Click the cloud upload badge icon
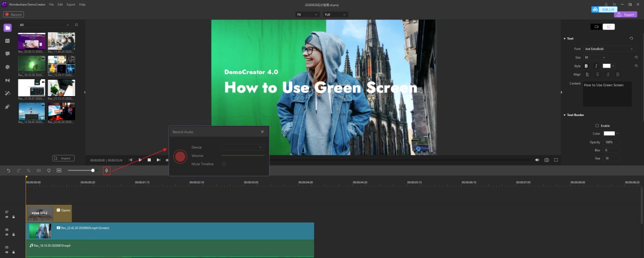This screenshot has width=644, height=258. tap(595, 10)
